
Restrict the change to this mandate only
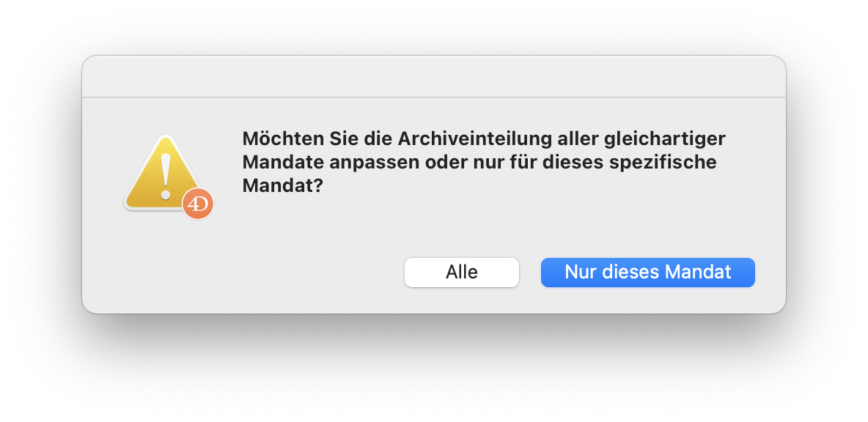(647, 272)
